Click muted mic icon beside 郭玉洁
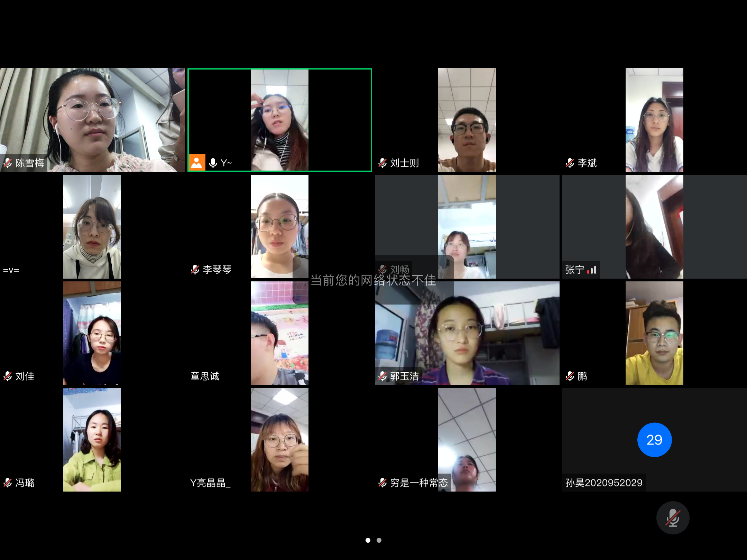747x560 pixels. [x=382, y=376]
